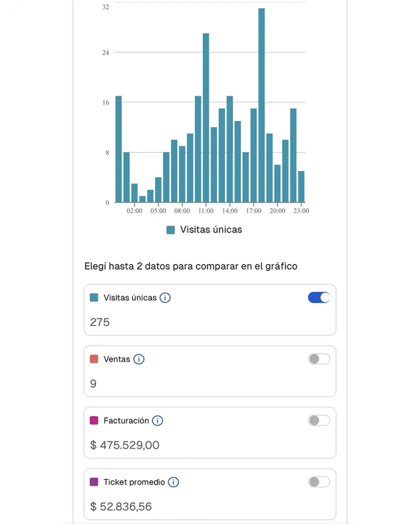
Task: Click info icon next to Visitas únicas
Action: 165,298
